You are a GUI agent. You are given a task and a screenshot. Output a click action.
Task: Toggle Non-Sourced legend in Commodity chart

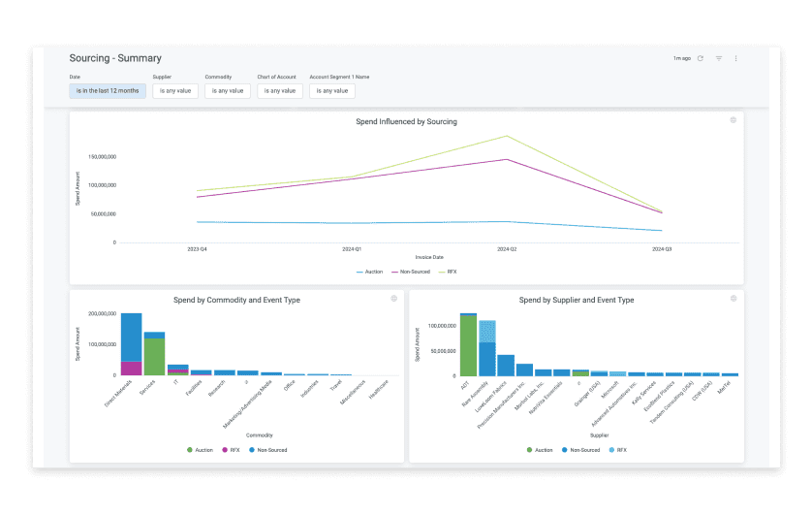point(268,450)
